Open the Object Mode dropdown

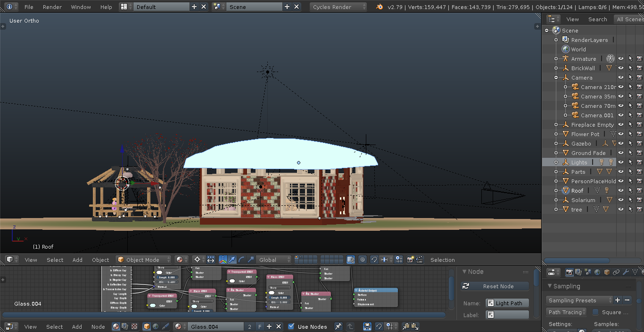tap(144, 259)
